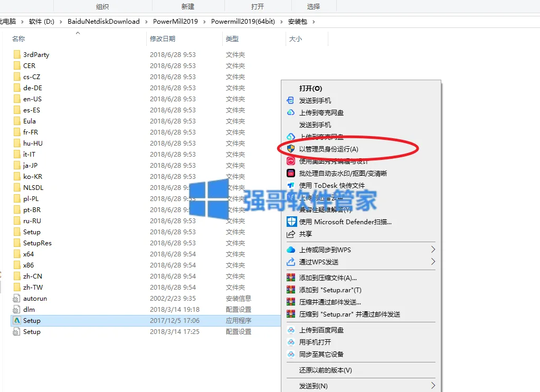
Task: Select the 用手机打开 menu entry
Action: point(315,342)
